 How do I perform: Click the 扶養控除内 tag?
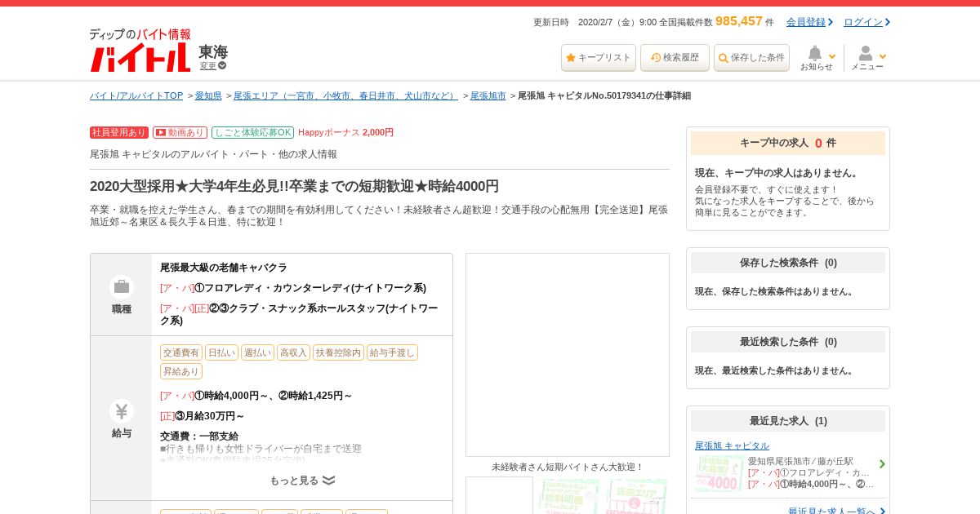pos(338,352)
